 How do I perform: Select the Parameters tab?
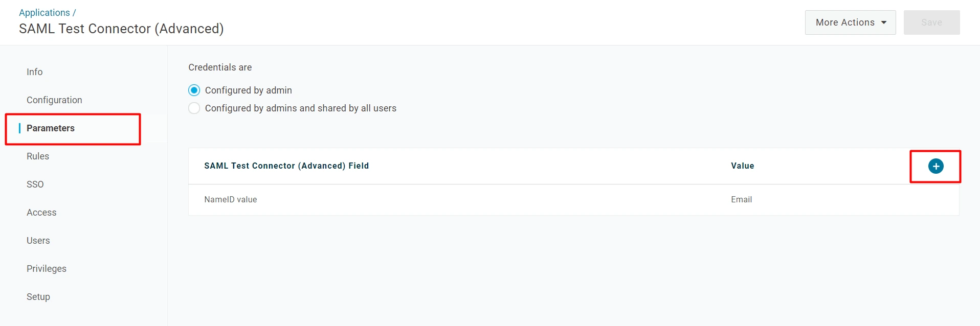click(51, 128)
